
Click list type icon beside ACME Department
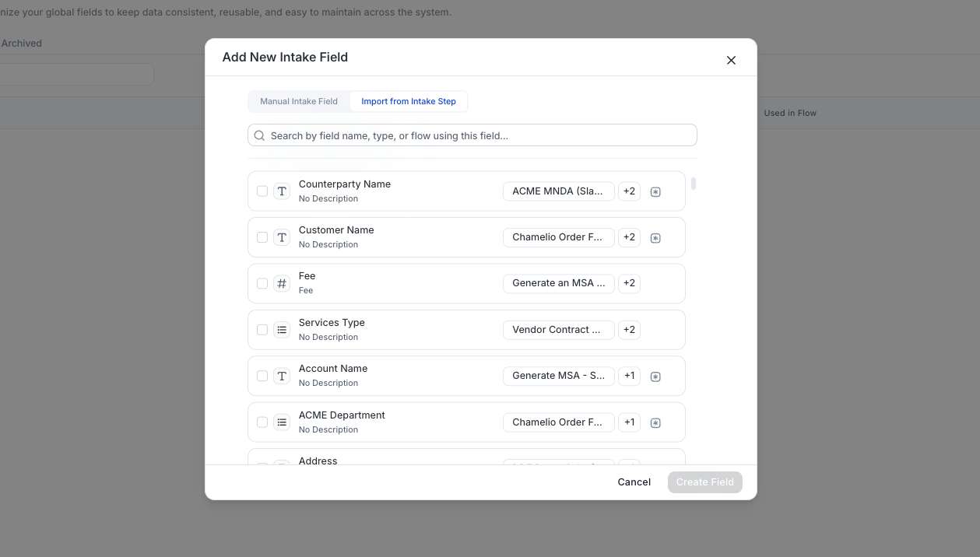coord(282,422)
